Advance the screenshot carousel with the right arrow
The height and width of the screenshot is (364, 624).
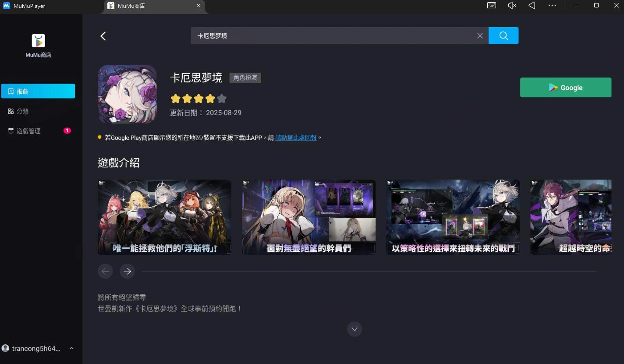[x=127, y=271]
